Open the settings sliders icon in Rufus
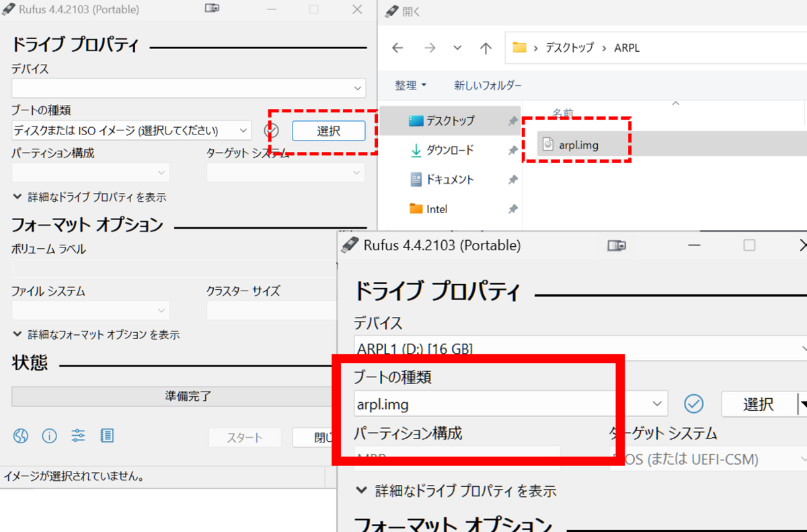 [x=79, y=436]
